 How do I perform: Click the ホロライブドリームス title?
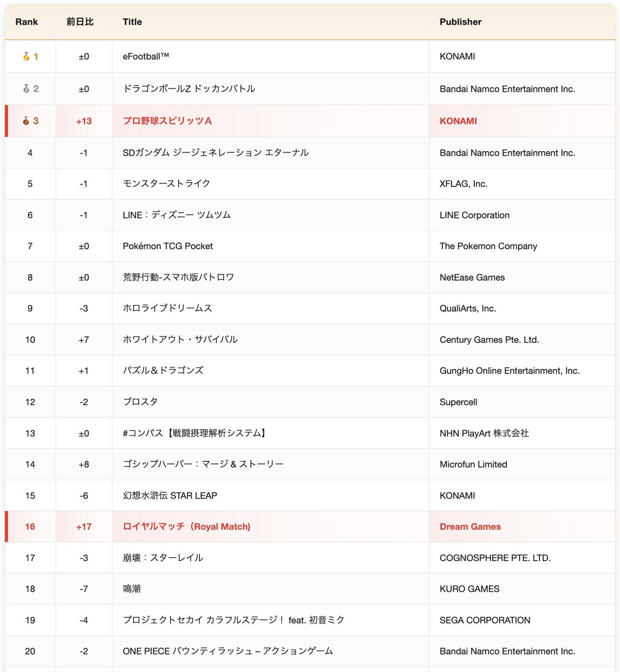point(167,309)
